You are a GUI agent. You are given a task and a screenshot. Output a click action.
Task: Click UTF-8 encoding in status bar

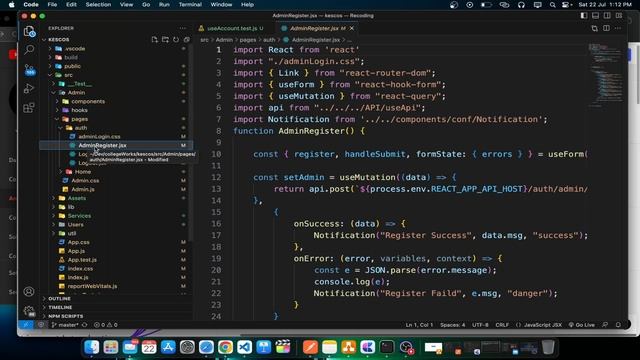coord(480,325)
